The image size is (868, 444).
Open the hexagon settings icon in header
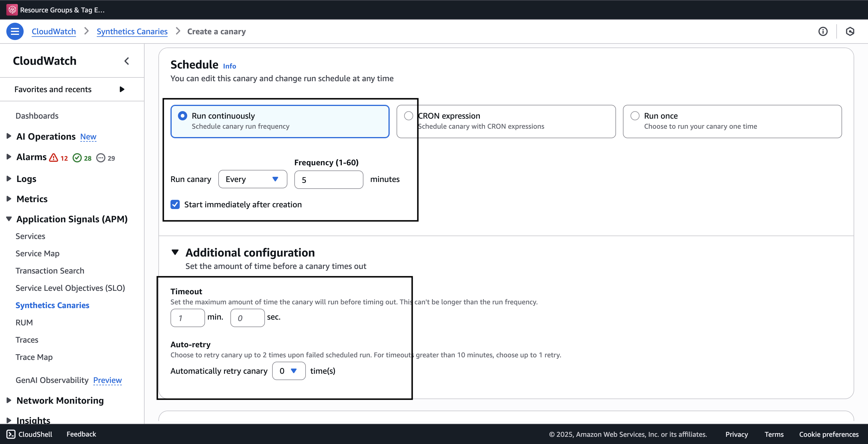point(850,31)
